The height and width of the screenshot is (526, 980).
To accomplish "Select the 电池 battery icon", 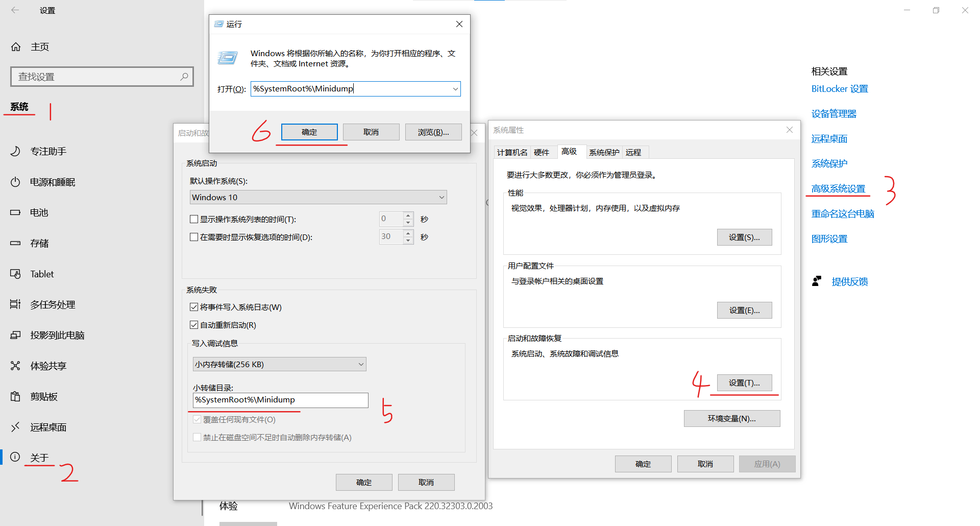I will point(15,212).
